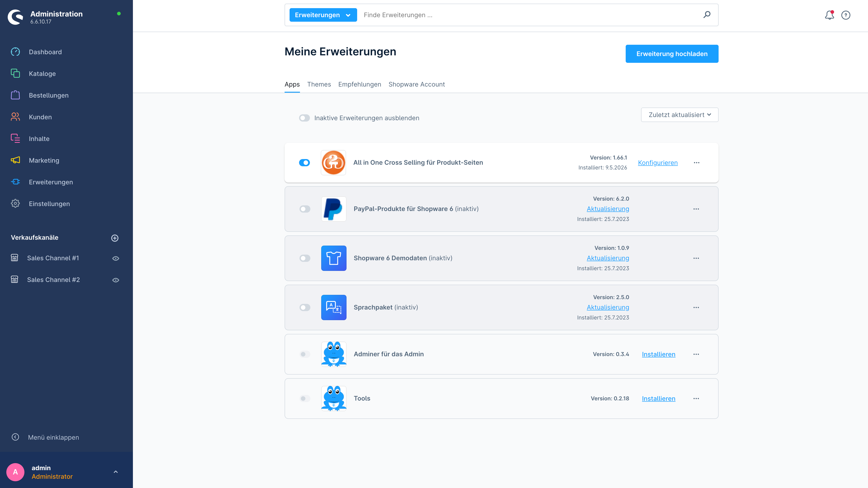Activate Shopware 6 Demodaten extension
The image size is (868, 488).
point(305,258)
